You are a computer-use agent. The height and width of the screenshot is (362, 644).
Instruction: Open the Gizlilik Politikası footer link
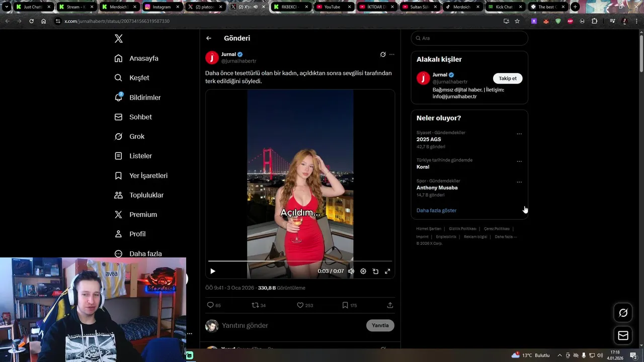tap(462, 229)
